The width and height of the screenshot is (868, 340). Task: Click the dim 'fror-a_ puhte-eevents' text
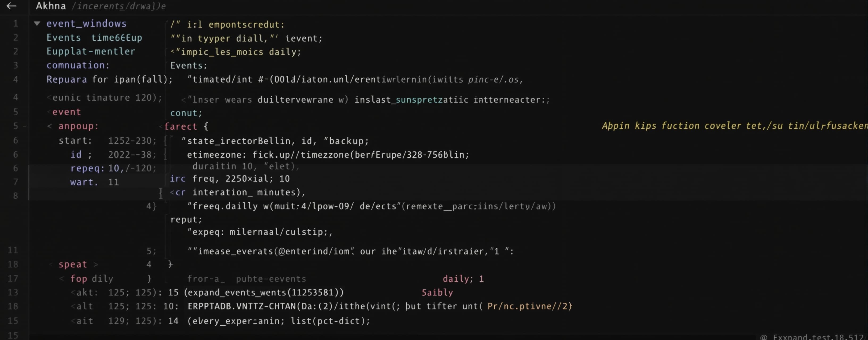[x=247, y=279]
